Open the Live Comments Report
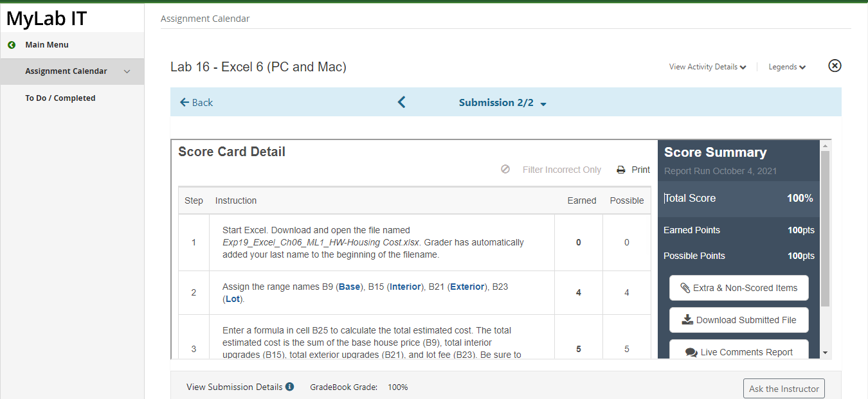Viewport: 868px width, 399px height. pyautogui.click(x=739, y=349)
